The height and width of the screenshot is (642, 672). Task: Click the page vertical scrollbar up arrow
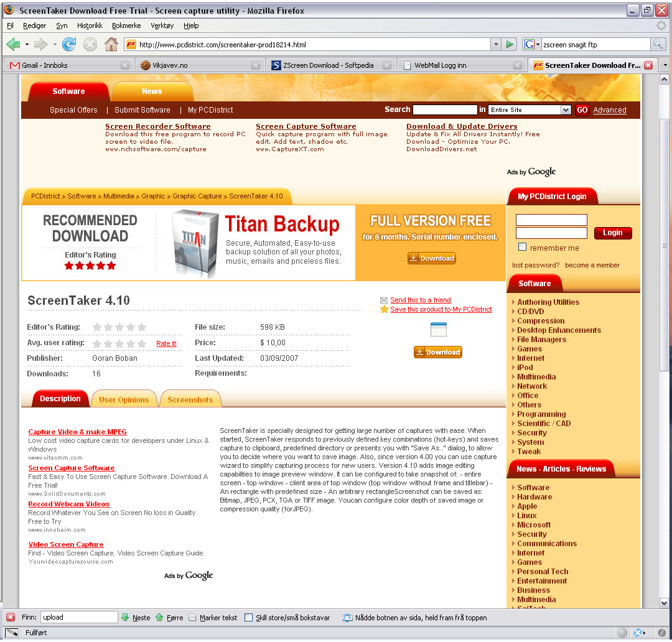[x=664, y=79]
